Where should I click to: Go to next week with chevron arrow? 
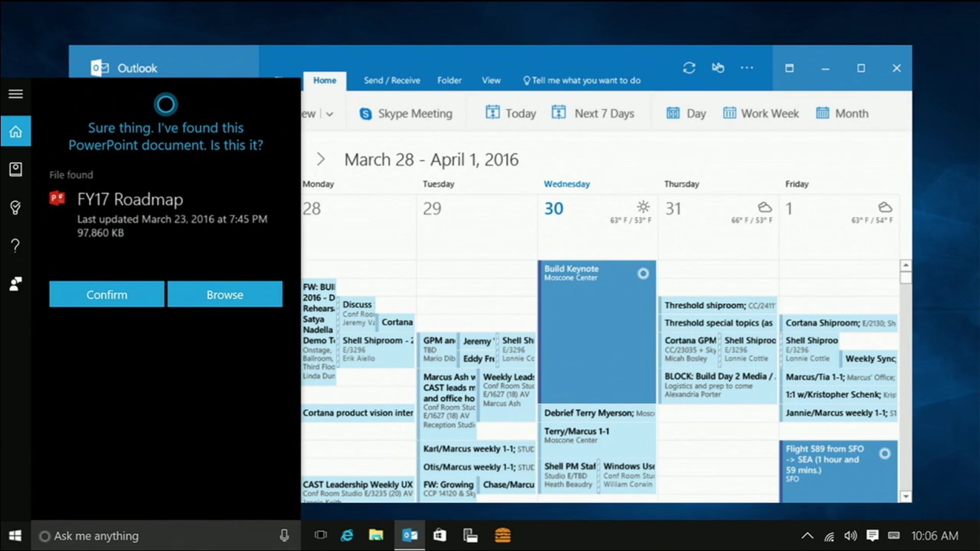pyautogui.click(x=321, y=159)
